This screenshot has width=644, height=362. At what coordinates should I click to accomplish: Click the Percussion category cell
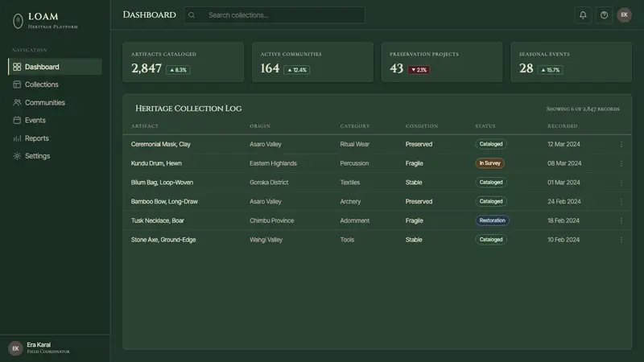coord(354,163)
